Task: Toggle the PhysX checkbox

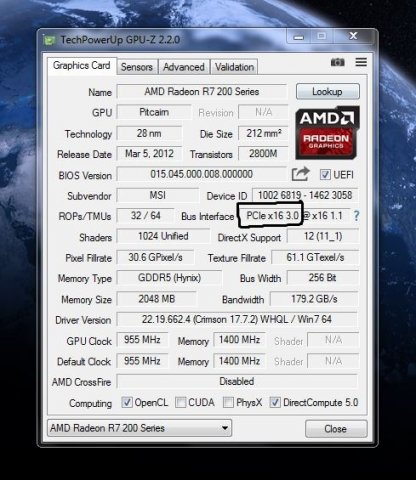Action: click(x=228, y=402)
